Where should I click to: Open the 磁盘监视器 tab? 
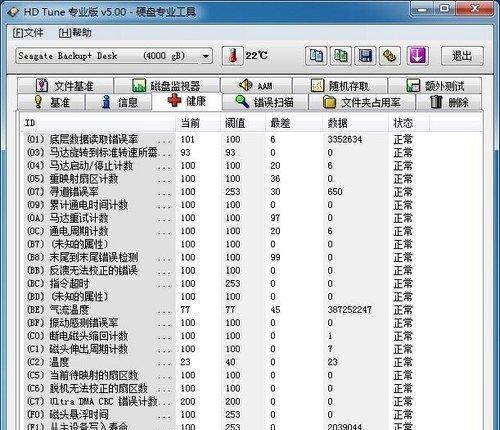[167, 86]
